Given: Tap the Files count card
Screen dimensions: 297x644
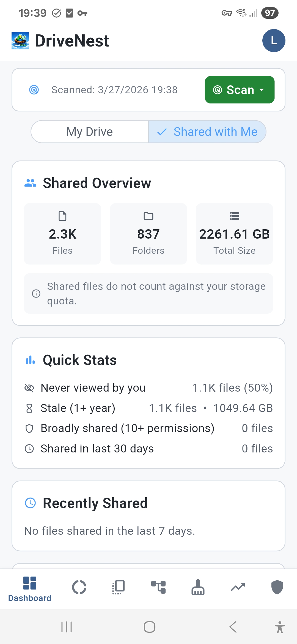Looking at the screenshot, I should click(62, 234).
